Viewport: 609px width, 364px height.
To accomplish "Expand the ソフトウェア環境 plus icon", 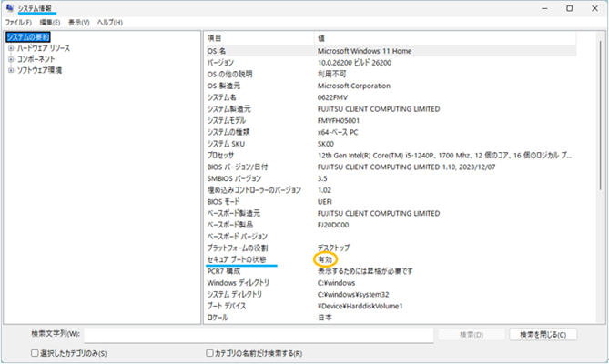I will pyautogui.click(x=11, y=70).
